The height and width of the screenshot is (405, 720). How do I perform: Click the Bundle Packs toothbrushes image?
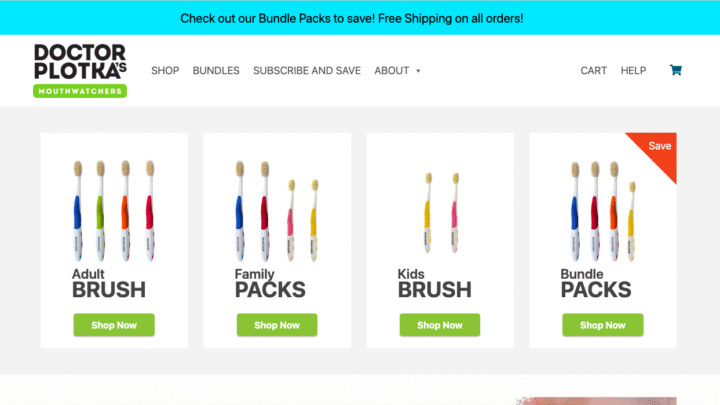coord(602,207)
